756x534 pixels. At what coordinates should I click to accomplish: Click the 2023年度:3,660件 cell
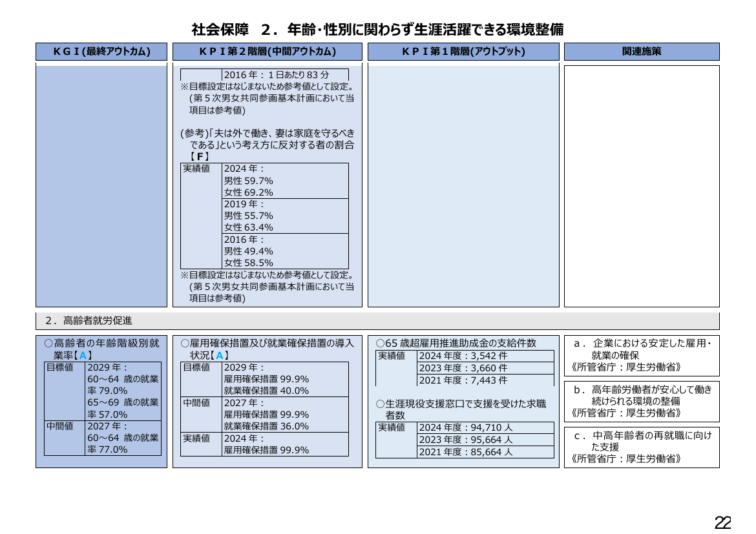(485, 368)
